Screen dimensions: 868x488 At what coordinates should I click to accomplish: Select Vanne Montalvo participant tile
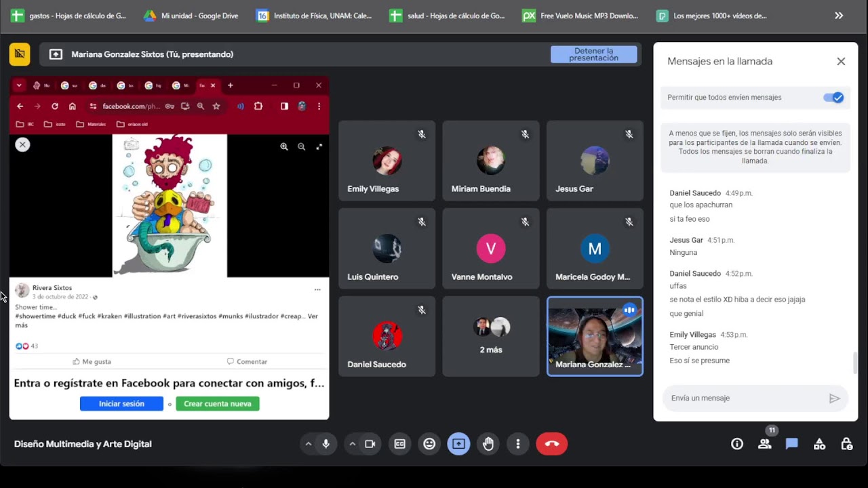tap(491, 249)
